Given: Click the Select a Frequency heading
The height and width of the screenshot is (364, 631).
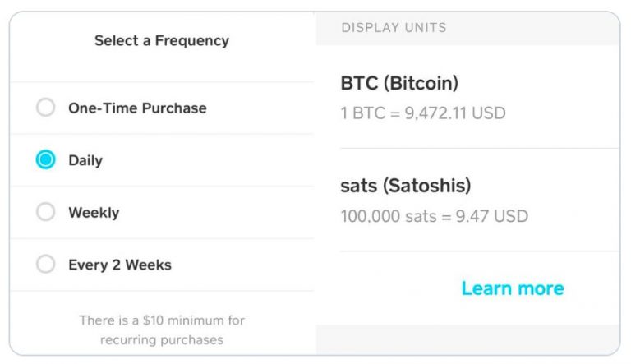Looking at the screenshot, I should click(x=162, y=40).
